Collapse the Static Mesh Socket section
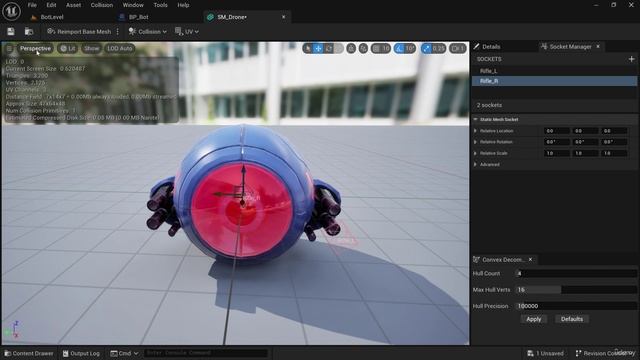Viewport: 640px width, 360px height. [476, 120]
